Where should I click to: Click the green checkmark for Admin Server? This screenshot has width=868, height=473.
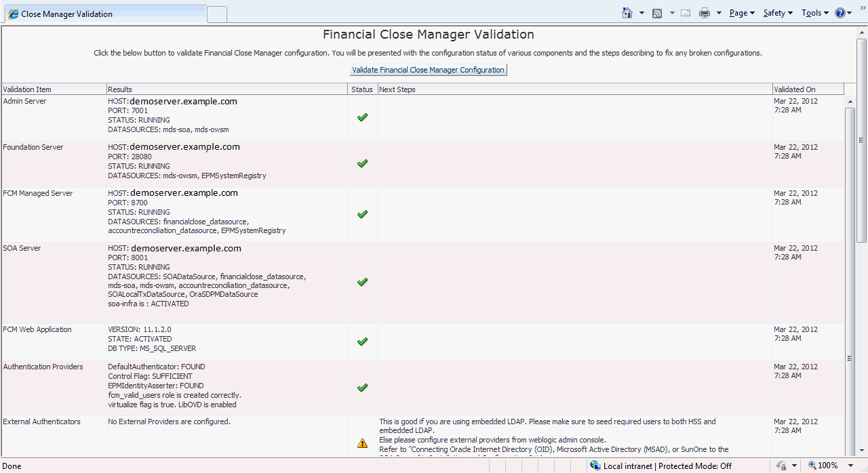click(362, 117)
